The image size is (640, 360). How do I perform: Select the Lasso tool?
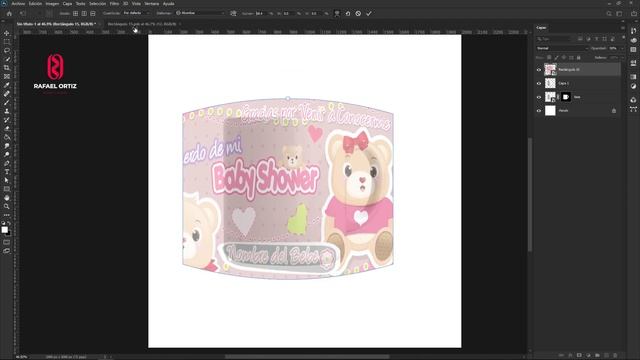point(7,51)
